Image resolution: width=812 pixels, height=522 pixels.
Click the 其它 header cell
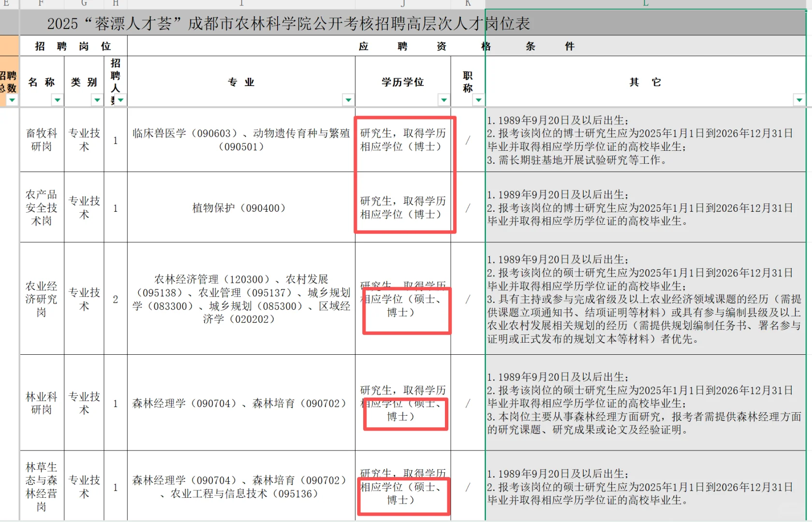[646, 81]
